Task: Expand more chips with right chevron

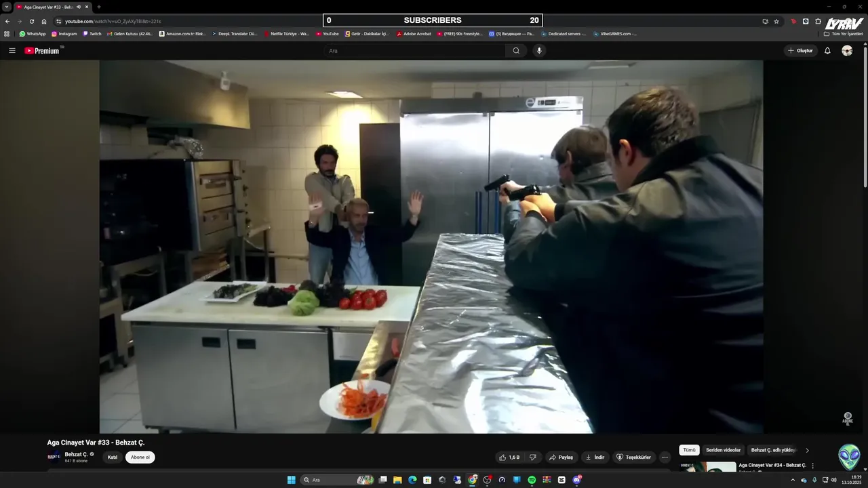Action: tap(807, 450)
